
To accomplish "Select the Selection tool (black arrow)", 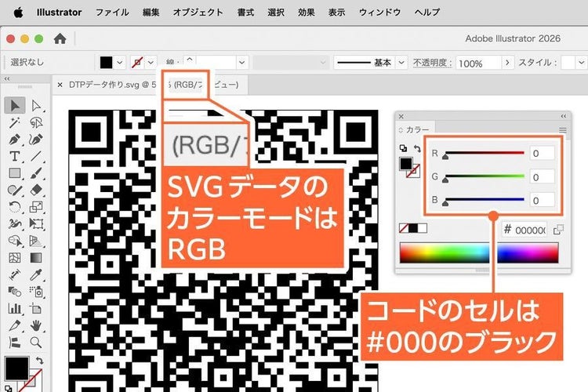I will pos(15,105).
